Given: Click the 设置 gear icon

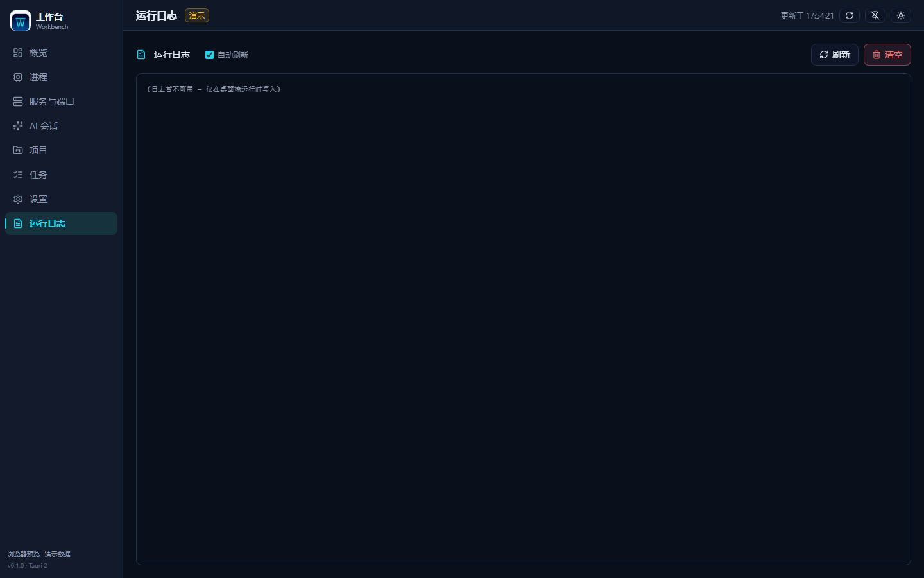Looking at the screenshot, I should tap(18, 199).
